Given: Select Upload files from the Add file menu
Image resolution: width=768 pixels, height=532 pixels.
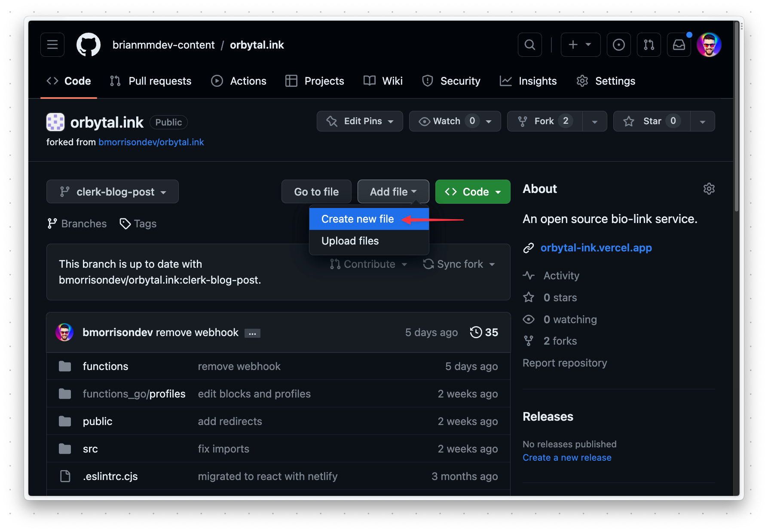Looking at the screenshot, I should (350, 241).
